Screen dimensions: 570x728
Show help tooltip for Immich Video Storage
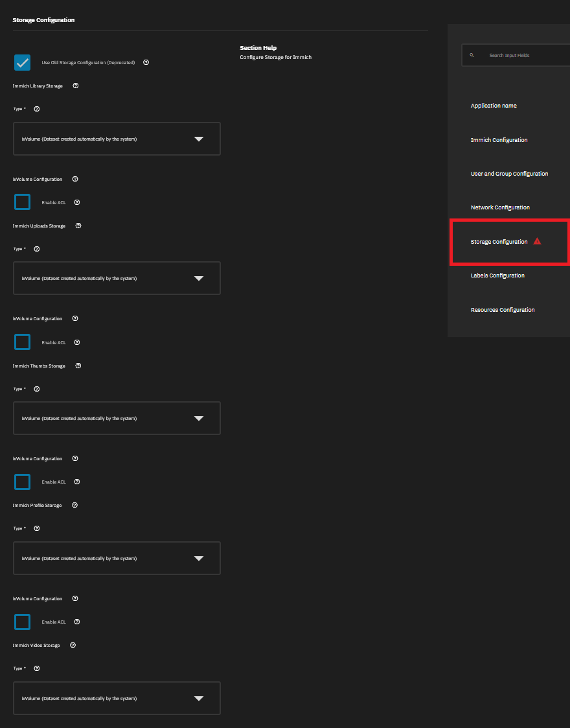pos(73,646)
